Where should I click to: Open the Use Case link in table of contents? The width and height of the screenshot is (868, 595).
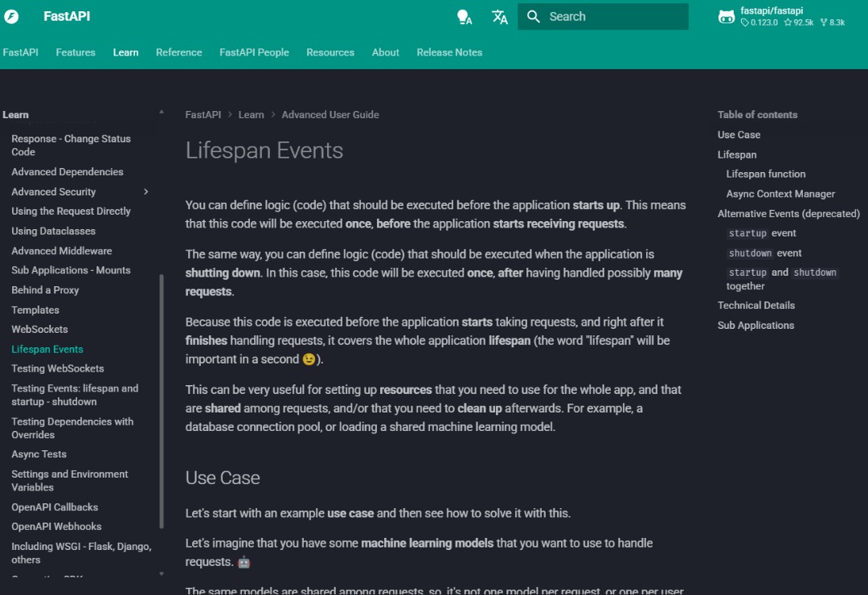pyautogui.click(x=739, y=134)
